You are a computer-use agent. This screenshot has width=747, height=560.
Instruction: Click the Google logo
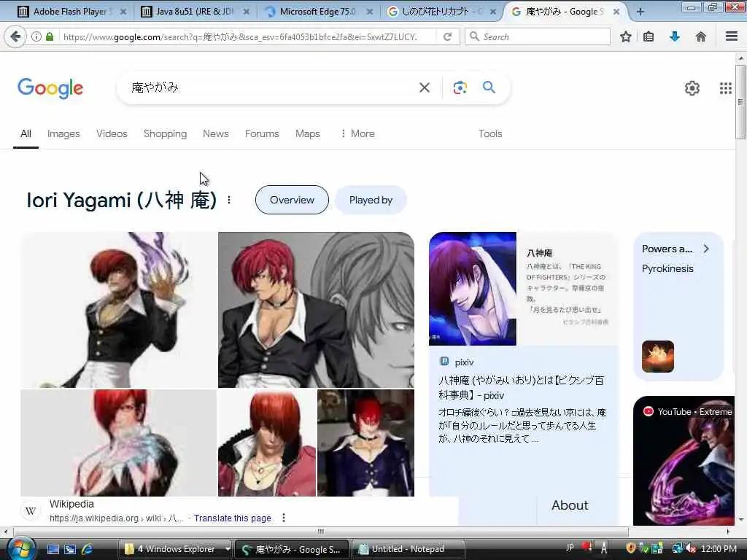[50, 88]
